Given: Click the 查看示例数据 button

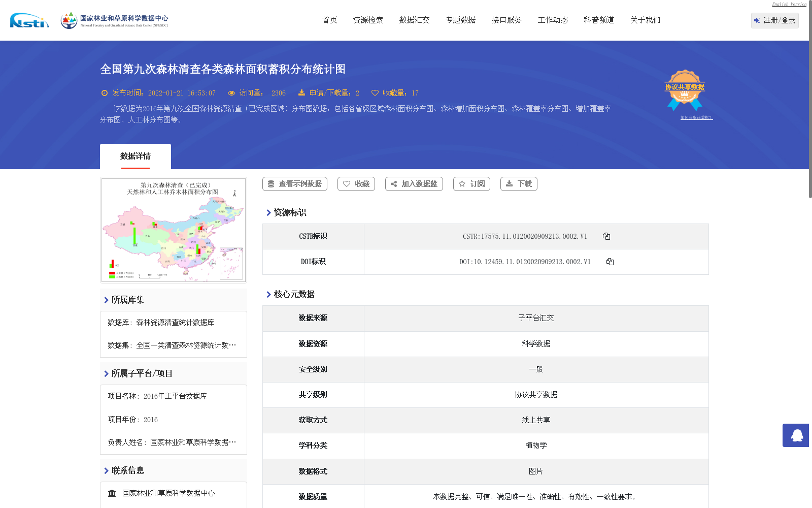Looking at the screenshot, I should coord(295,184).
